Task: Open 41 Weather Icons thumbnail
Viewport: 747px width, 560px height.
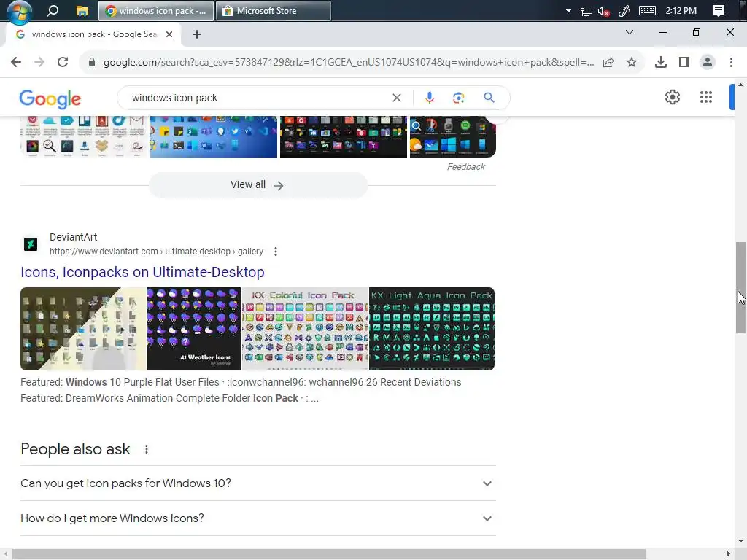Action: pyautogui.click(x=194, y=329)
